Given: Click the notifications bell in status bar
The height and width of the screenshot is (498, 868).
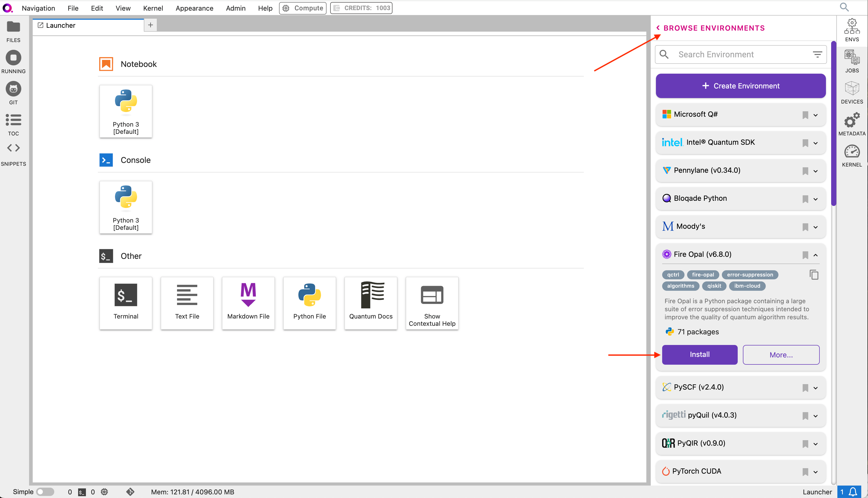Looking at the screenshot, I should (853, 492).
